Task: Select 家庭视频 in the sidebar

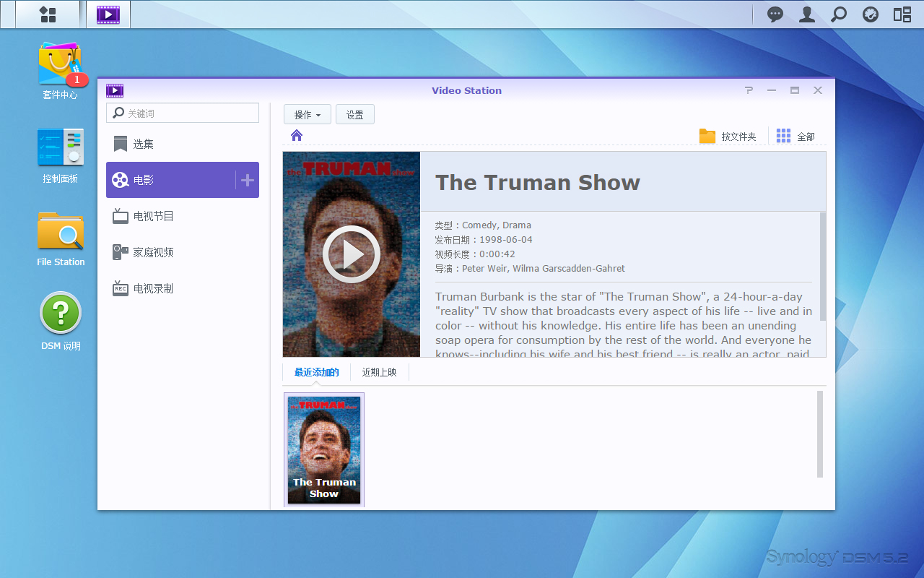Action: pyautogui.click(x=153, y=252)
